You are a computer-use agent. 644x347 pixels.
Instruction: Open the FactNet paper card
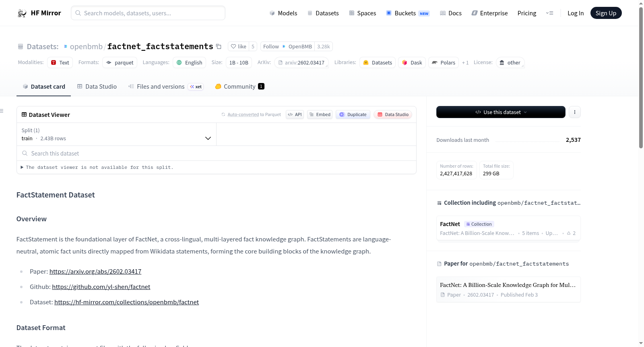coord(508,289)
